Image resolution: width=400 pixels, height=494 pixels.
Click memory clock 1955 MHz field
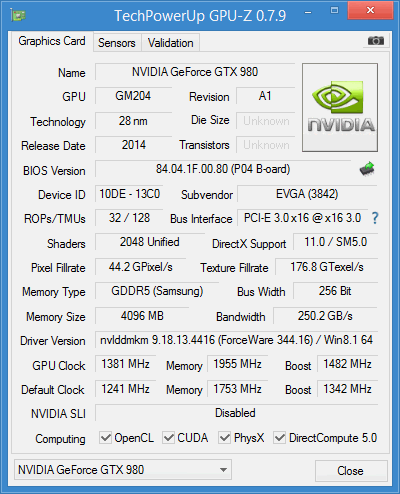237,364
